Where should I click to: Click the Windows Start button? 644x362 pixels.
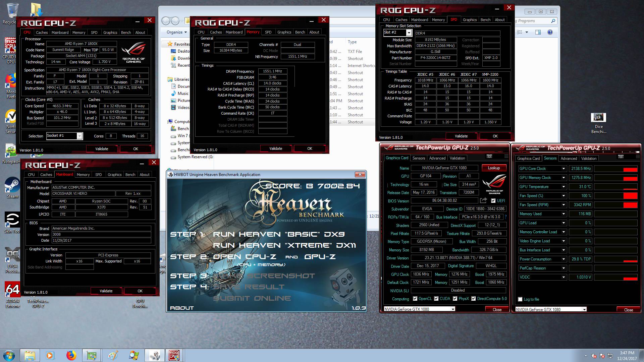9,355
